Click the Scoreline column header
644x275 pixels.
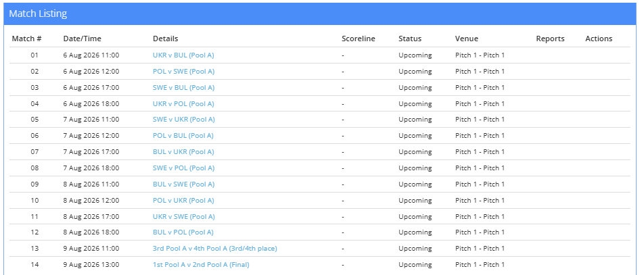(359, 39)
